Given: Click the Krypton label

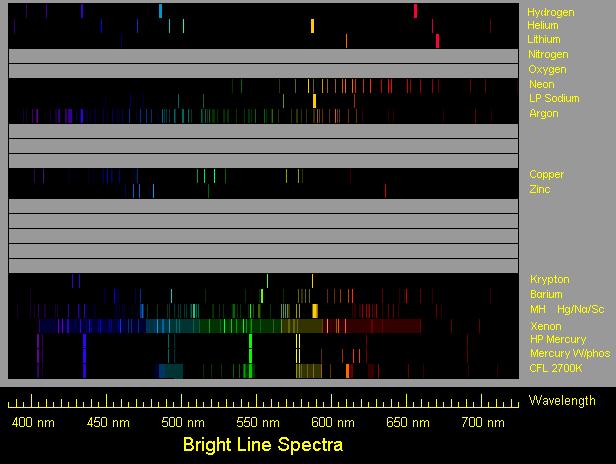Looking at the screenshot, I should pyautogui.click(x=550, y=280).
